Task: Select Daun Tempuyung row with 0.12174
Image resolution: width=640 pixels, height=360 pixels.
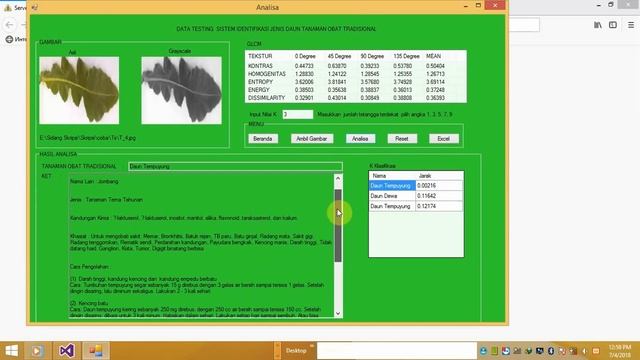Action: pyautogui.click(x=416, y=207)
